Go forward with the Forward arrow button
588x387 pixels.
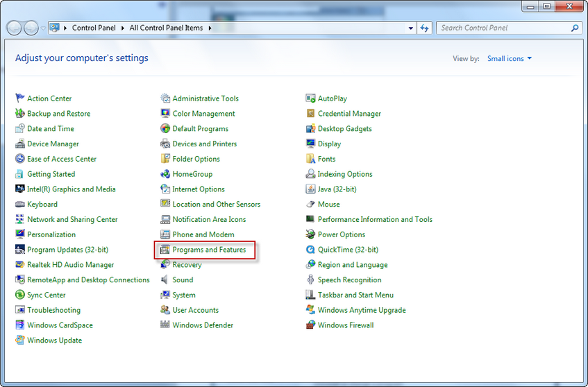pyautogui.click(x=31, y=28)
